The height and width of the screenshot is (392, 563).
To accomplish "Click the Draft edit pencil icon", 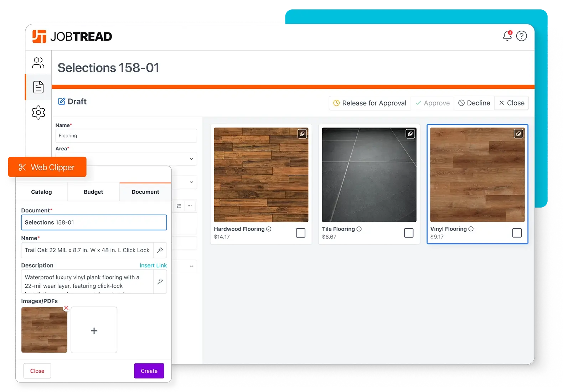I will click(x=62, y=101).
